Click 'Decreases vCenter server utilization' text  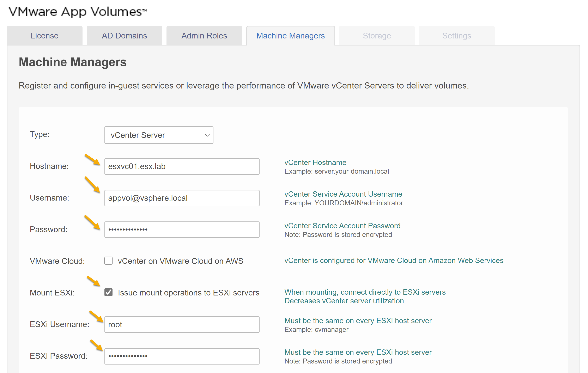344,301
